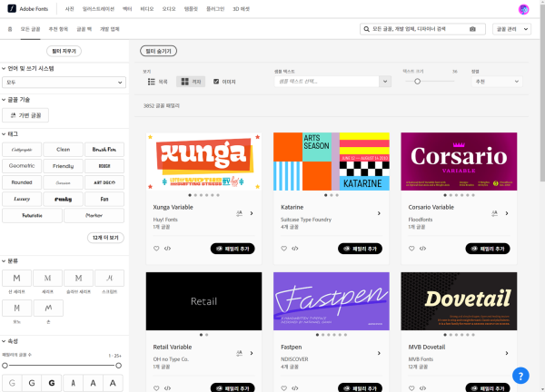Collapse the tags section
The height and width of the screenshot is (392, 545).
4,133
